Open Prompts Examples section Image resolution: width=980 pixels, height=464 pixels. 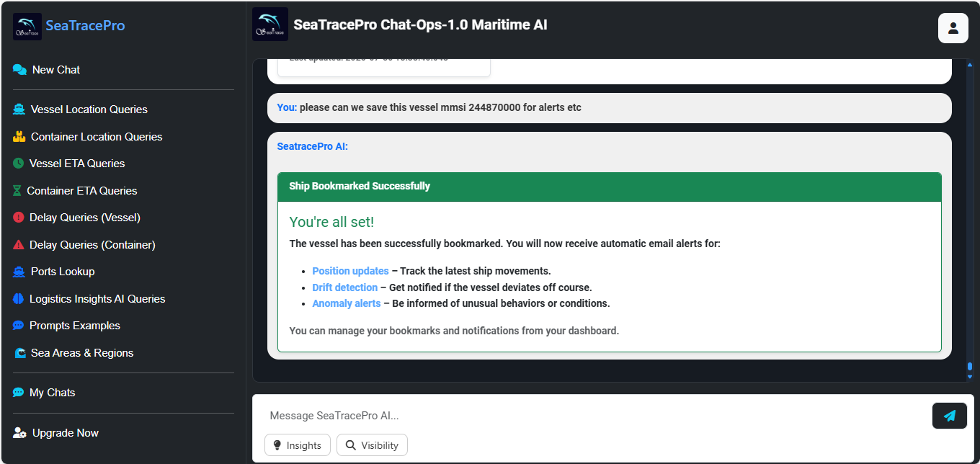pos(66,326)
